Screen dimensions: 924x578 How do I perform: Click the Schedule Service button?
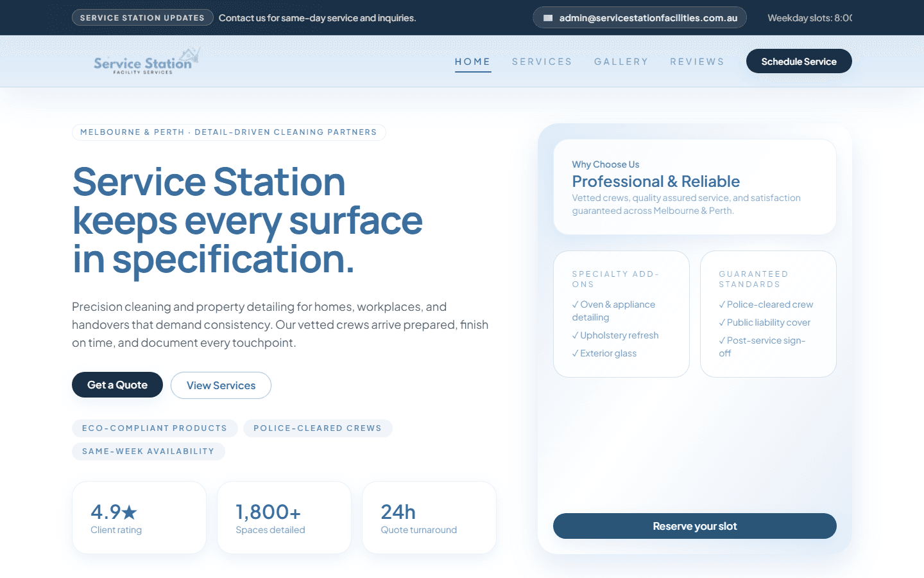[x=799, y=61]
